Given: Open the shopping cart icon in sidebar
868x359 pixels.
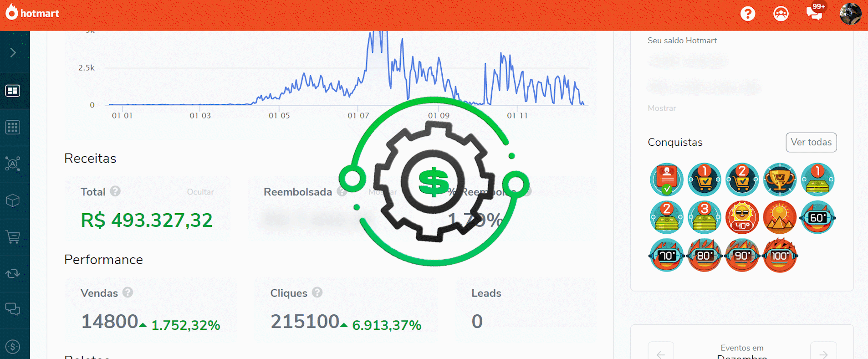Looking at the screenshot, I should pos(13,237).
